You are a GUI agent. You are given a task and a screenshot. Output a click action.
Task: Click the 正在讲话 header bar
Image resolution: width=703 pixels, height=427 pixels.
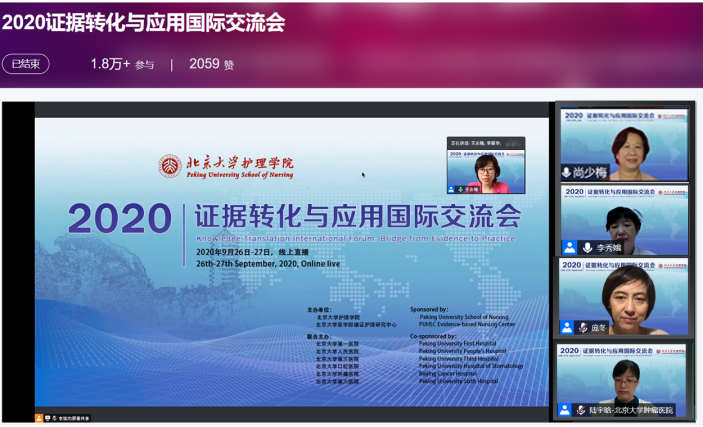[486, 143]
